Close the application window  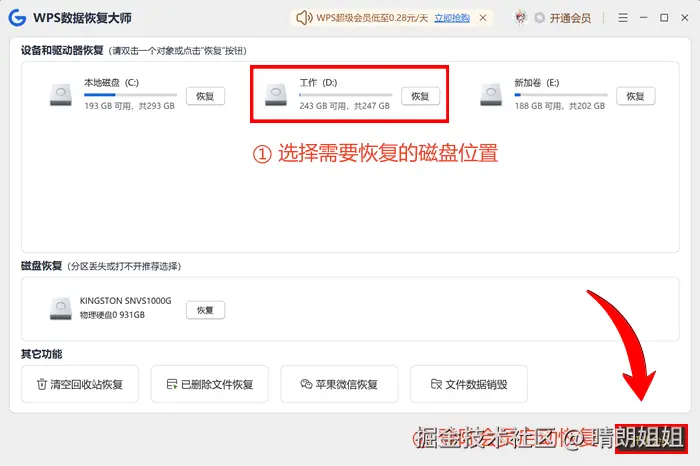coord(685,18)
